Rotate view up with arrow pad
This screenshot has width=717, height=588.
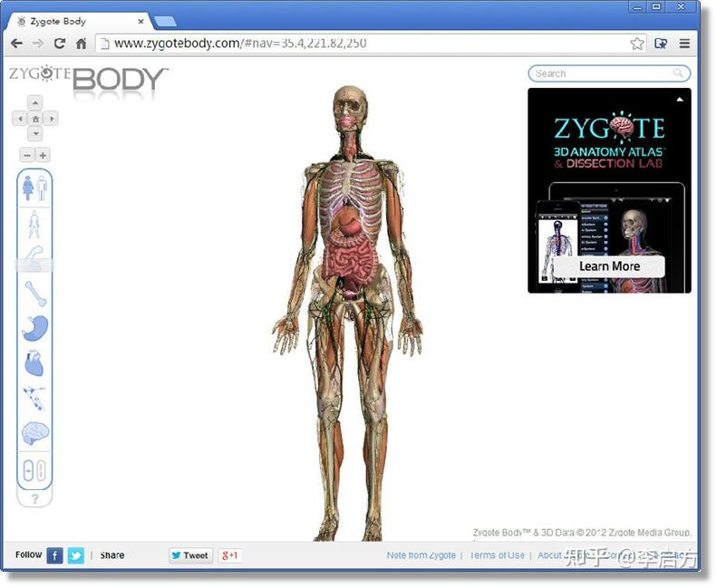click(35, 102)
